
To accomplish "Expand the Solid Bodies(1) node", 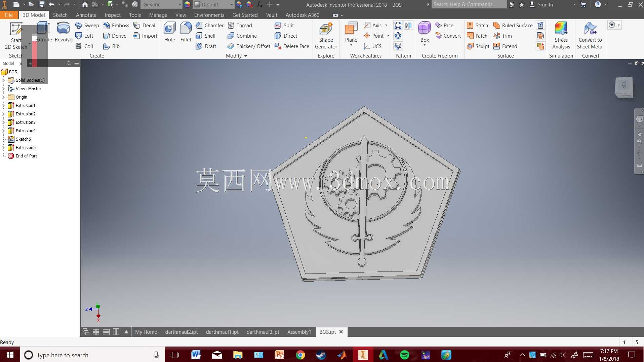I will pyautogui.click(x=3, y=80).
